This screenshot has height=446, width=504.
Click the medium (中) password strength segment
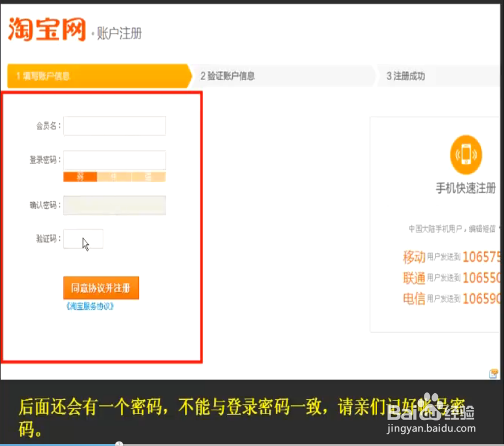[x=114, y=177]
